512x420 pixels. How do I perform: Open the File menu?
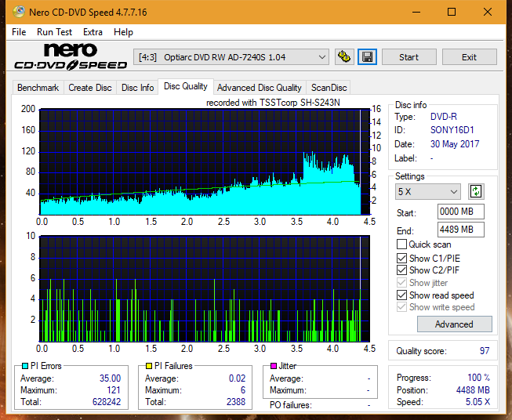tap(19, 32)
